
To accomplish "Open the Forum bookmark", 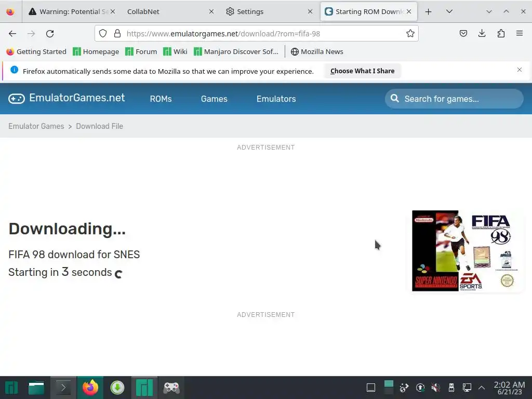I will click(x=141, y=51).
